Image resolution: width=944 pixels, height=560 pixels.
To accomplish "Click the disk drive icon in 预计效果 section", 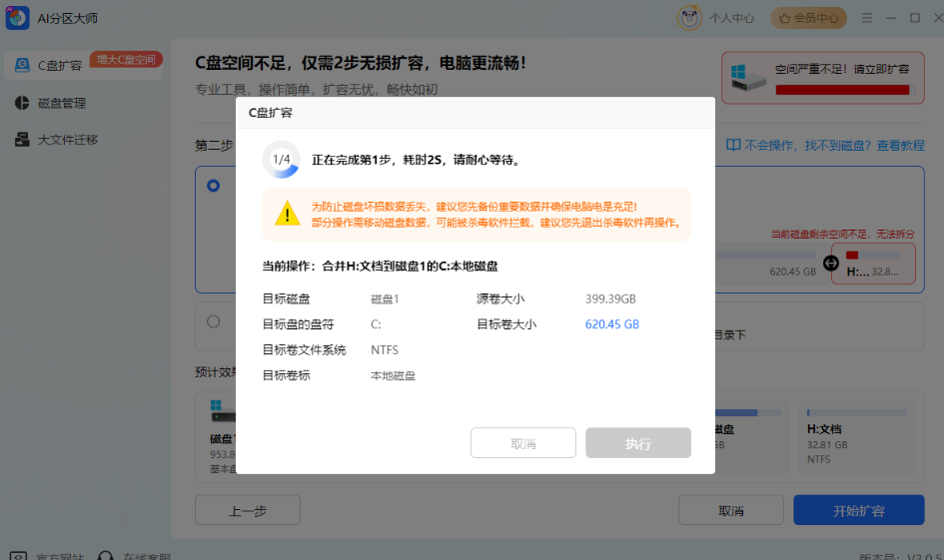I will [x=222, y=411].
